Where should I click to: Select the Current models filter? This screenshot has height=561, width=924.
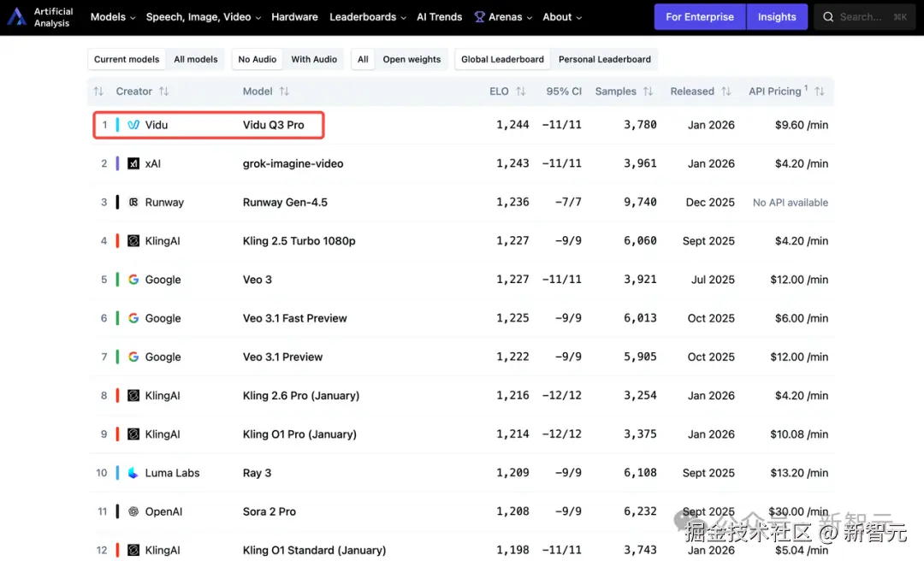(127, 60)
